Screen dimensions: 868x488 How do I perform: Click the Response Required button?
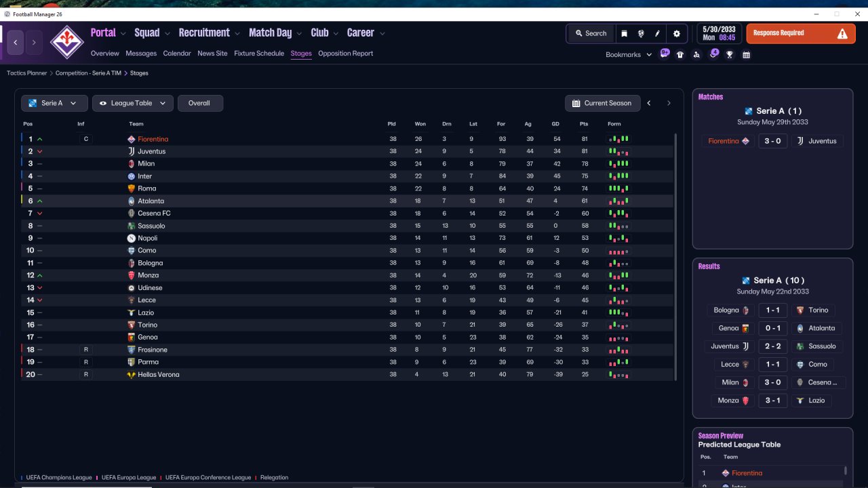click(x=801, y=33)
